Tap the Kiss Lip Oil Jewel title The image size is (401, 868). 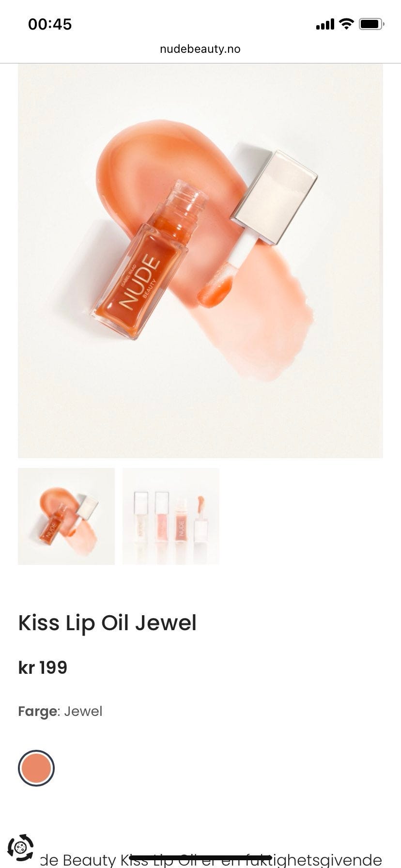[x=108, y=623]
